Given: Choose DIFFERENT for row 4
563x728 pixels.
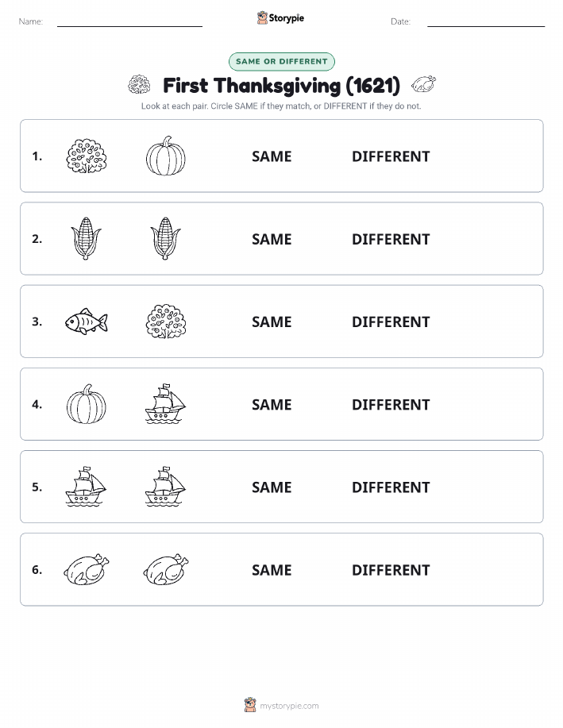Looking at the screenshot, I should coord(391,404).
